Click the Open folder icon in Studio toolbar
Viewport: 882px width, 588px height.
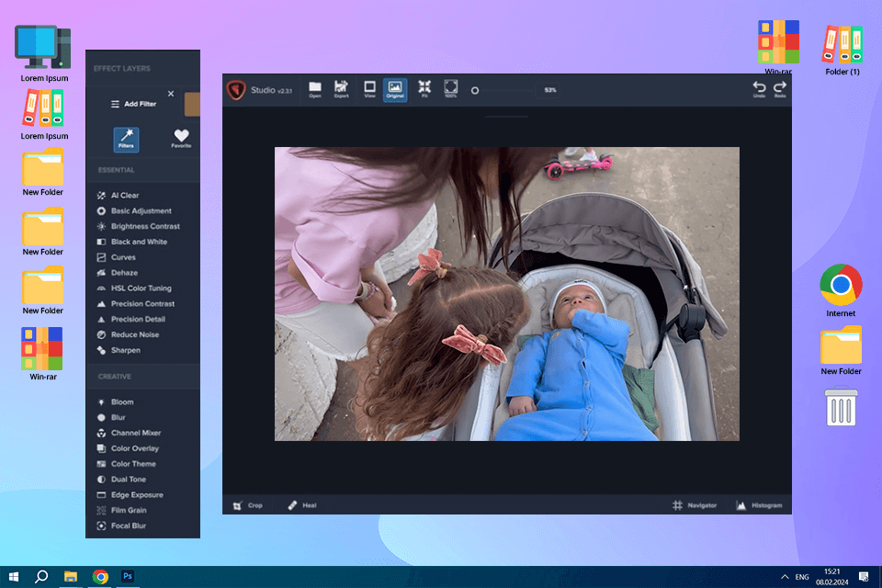(x=315, y=89)
